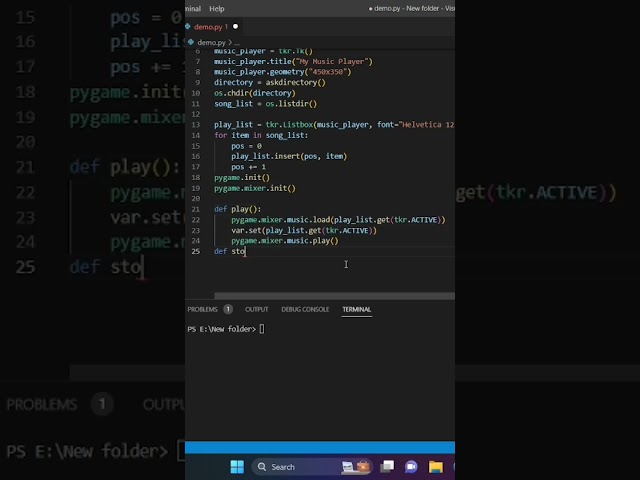640x480 pixels.
Task: Click 'pos = 0' on line 15
Action: [x=247, y=146]
